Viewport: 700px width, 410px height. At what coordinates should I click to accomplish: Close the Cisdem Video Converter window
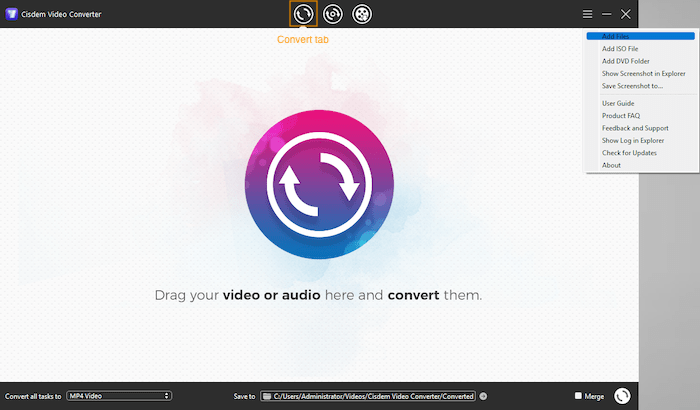coord(625,14)
